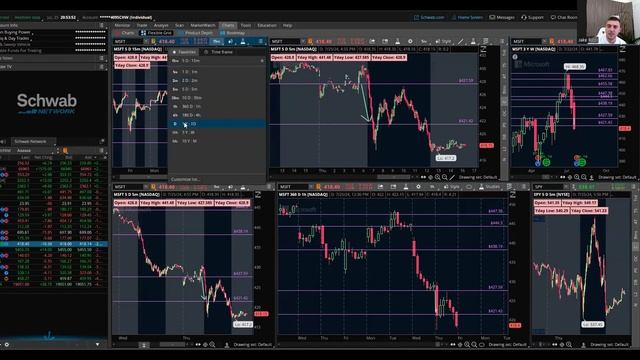Click the zoom magnifier under bottom-left chart
The height and width of the screenshot is (360, 640).
click(212, 344)
